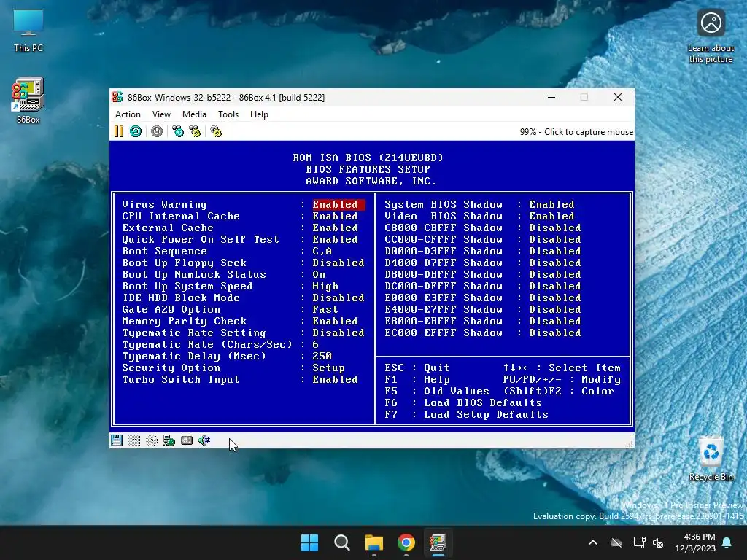This screenshot has height=560, width=747.
Task: Send Ctrl+Alt+Del using the teal keys icon
Action: tap(178, 131)
